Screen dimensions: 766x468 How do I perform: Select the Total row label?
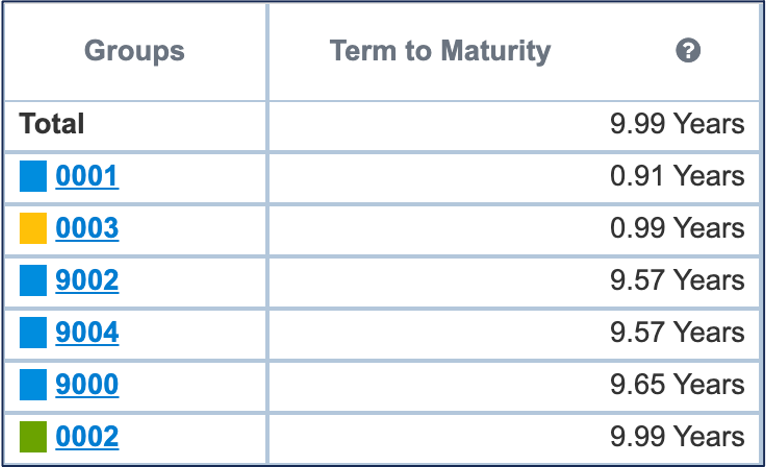tap(52, 125)
